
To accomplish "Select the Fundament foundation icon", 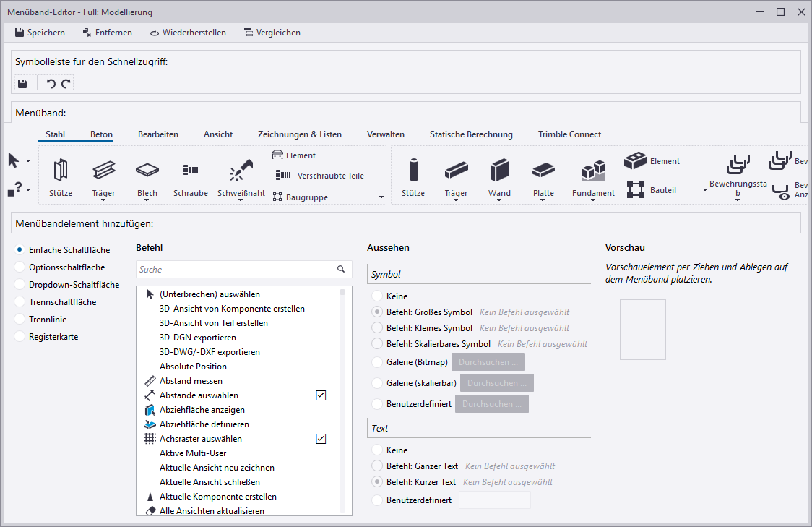I will (x=593, y=171).
